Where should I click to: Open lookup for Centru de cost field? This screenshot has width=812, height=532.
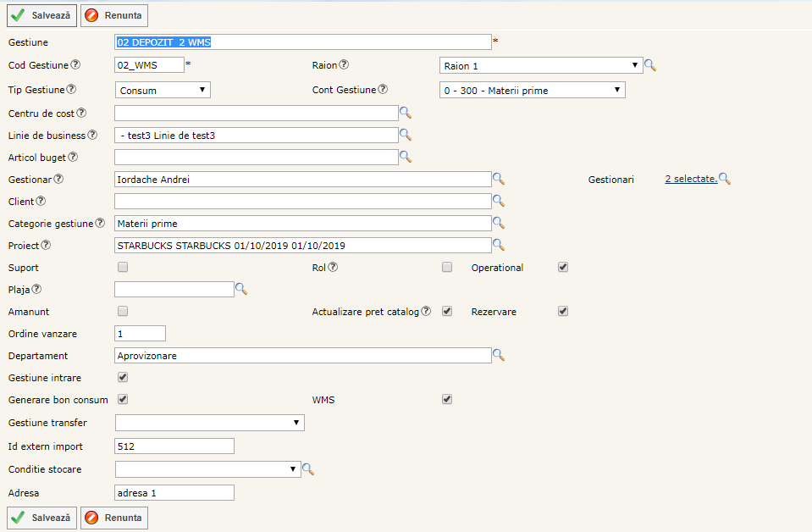405,113
